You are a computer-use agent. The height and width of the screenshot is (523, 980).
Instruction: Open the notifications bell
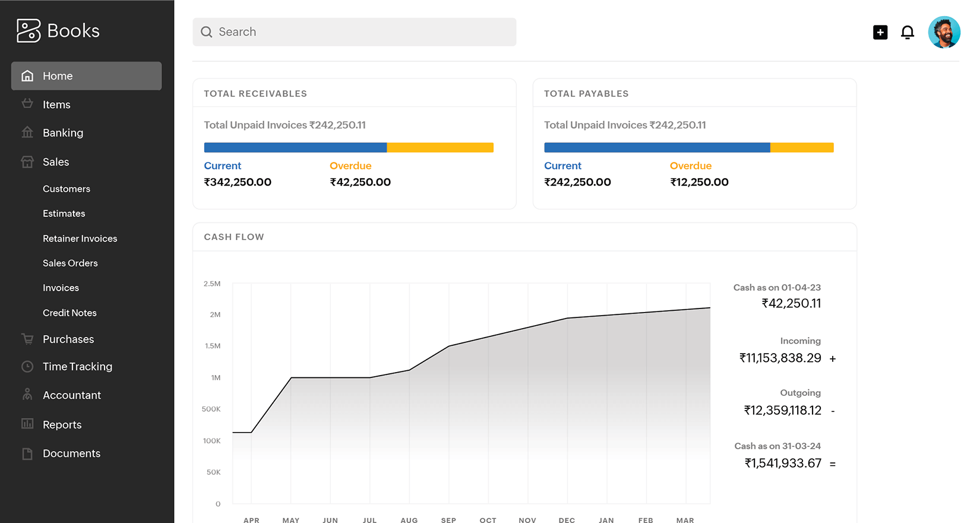907,32
